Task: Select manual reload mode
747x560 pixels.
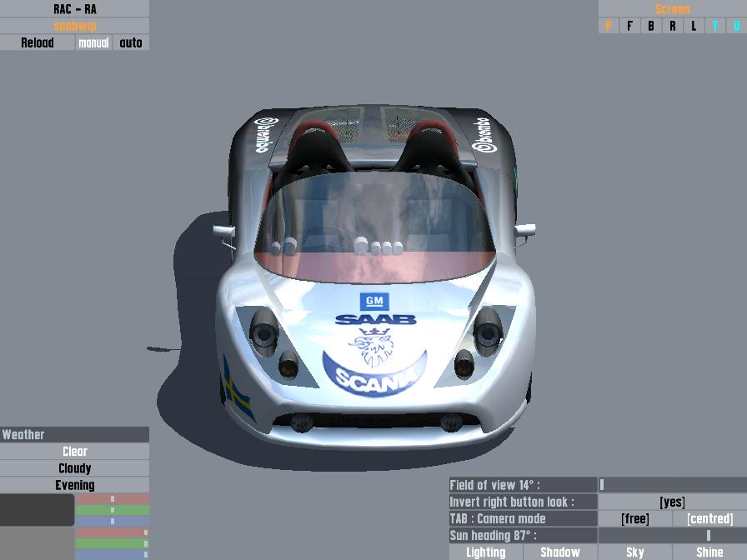Action: [93, 42]
